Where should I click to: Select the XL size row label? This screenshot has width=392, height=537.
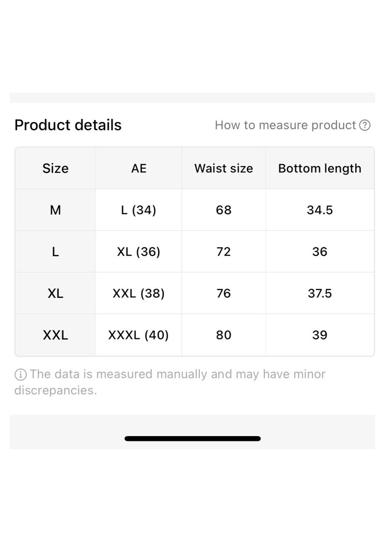pyautogui.click(x=55, y=293)
